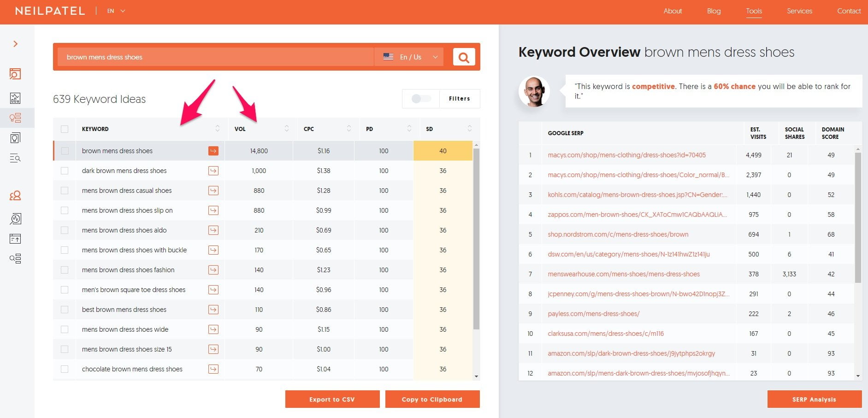Click arrow icon for men's brown square toe dress shoes
The height and width of the screenshot is (418, 868).
pyautogui.click(x=213, y=290)
